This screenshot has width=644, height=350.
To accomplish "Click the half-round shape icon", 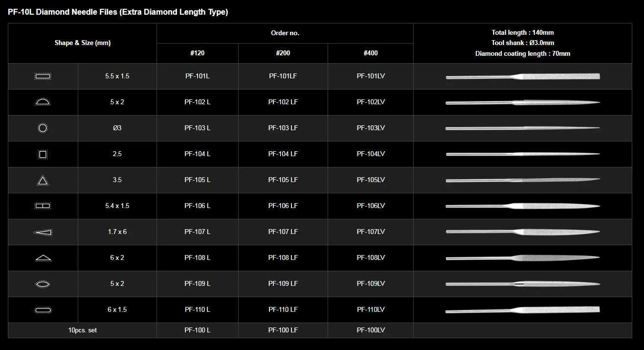I will point(43,102).
